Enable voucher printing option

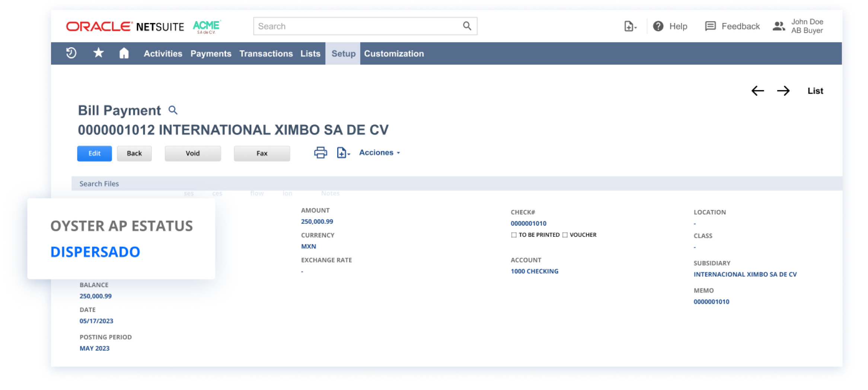(565, 235)
